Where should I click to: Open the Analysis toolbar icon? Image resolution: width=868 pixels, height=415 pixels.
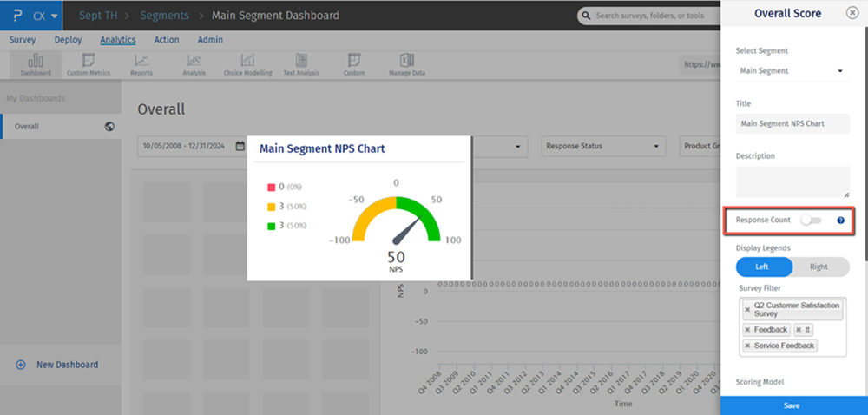pos(194,64)
